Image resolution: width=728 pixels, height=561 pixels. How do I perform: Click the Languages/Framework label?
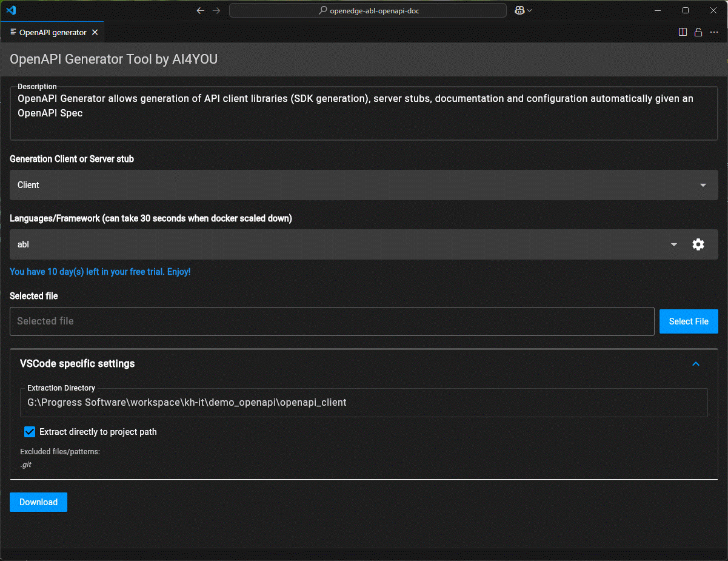[x=151, y=218]
